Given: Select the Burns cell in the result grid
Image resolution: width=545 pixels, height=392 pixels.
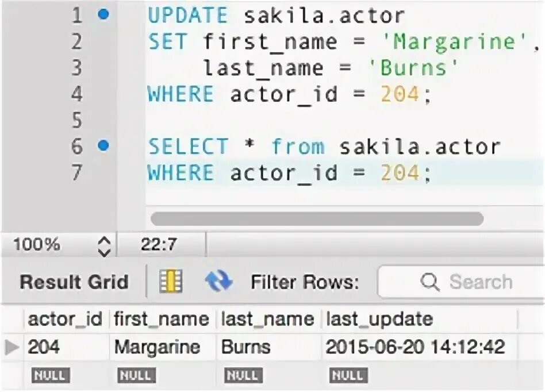Looking at the screenshot, I should (x=268, y=347).
